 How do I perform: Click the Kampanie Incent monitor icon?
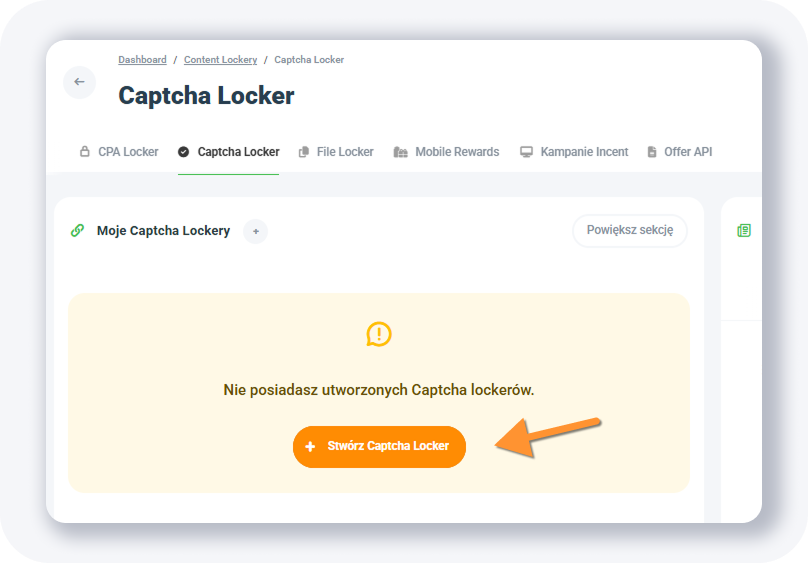[526, 152]
